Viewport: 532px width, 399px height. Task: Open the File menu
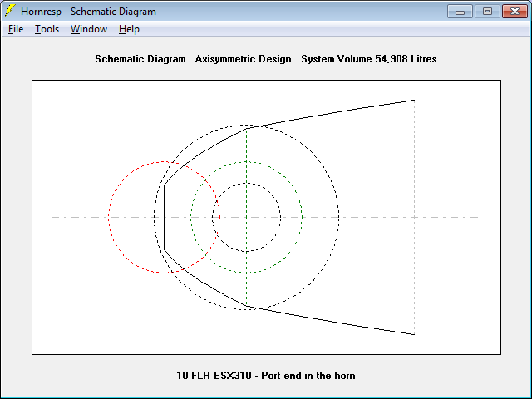pos(16,29)
